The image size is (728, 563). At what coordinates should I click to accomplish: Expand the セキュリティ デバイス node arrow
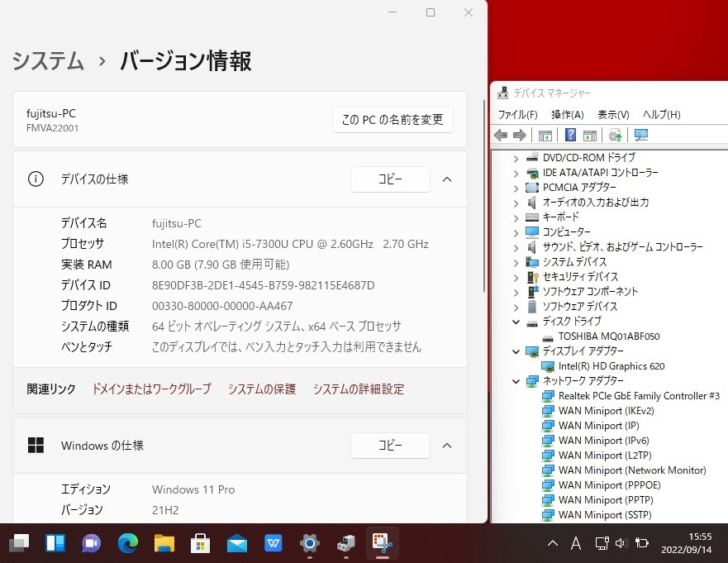coord(516,277)
